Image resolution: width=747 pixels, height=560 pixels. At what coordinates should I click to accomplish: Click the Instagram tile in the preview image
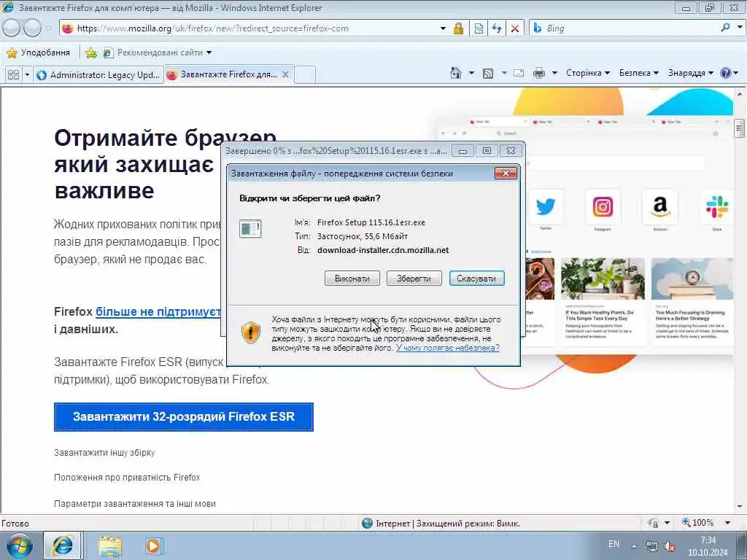click(x=603, y=206)
